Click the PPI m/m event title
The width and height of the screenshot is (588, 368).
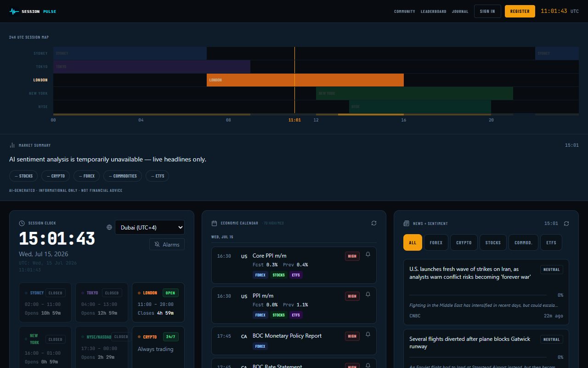[x=263, y=296]
